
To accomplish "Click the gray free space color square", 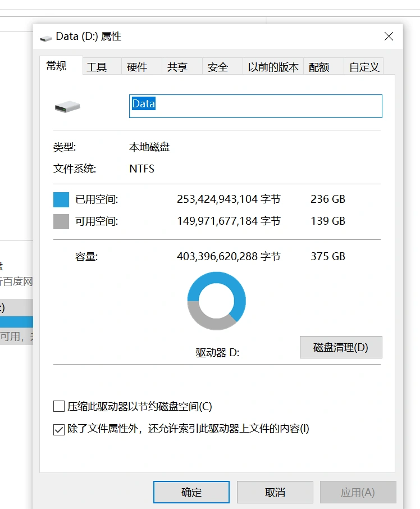I will pos(61,221).
